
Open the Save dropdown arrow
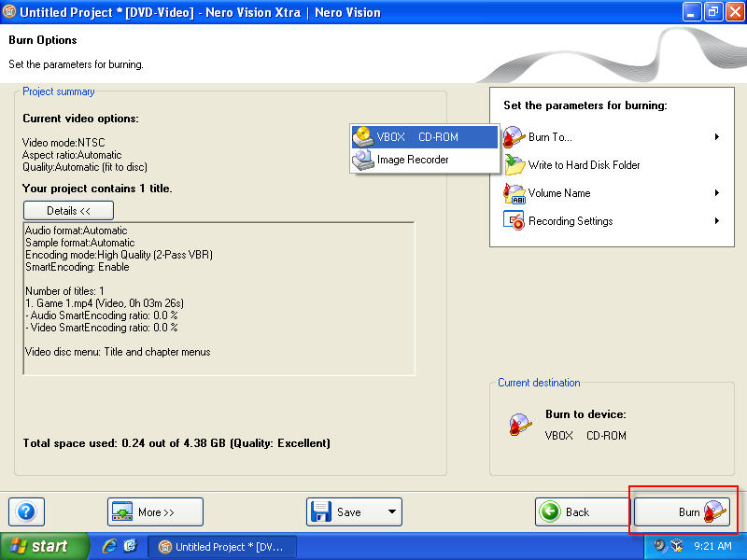point(392,511)
